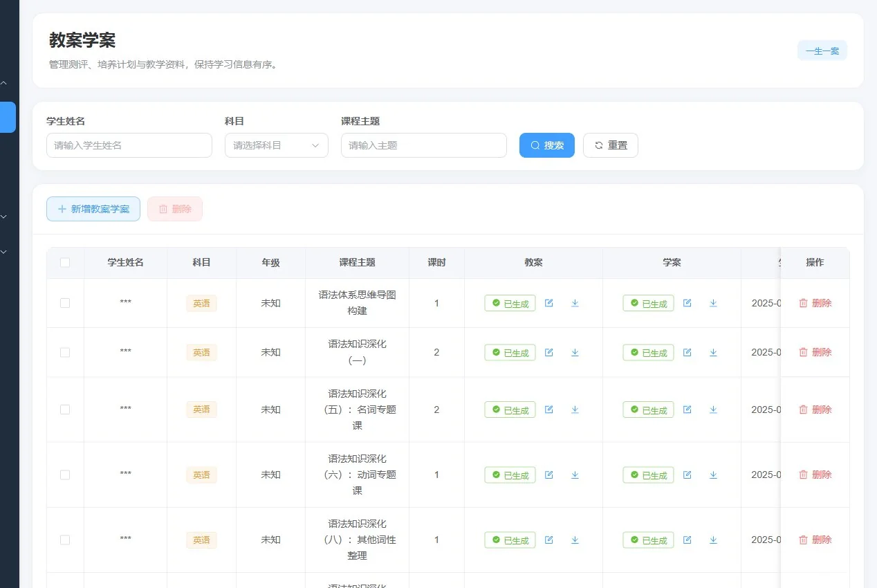Click the 一生一案 tag

(822, 50)
